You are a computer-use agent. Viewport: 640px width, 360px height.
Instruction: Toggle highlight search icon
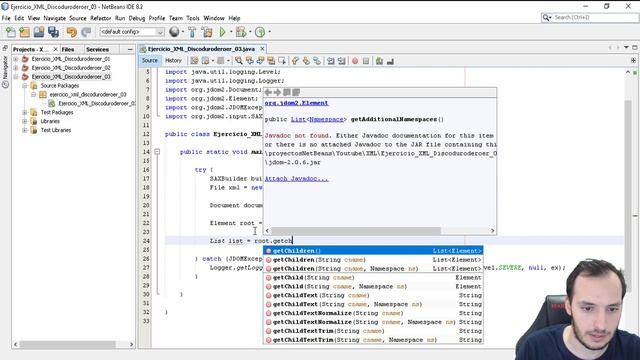271,61
